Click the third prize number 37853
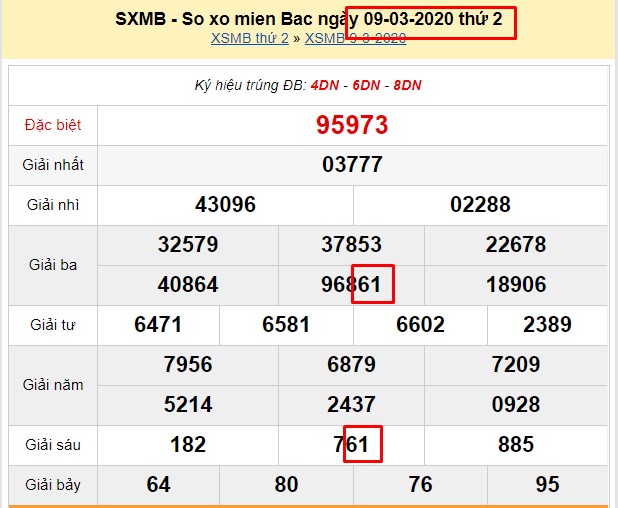The height and width of the screenshot is (508, 618). point(351,245)
